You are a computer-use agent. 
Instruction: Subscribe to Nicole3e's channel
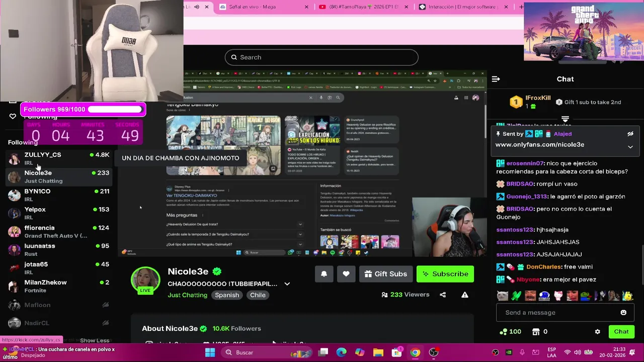pyautogui.click(x=445, y=274)
